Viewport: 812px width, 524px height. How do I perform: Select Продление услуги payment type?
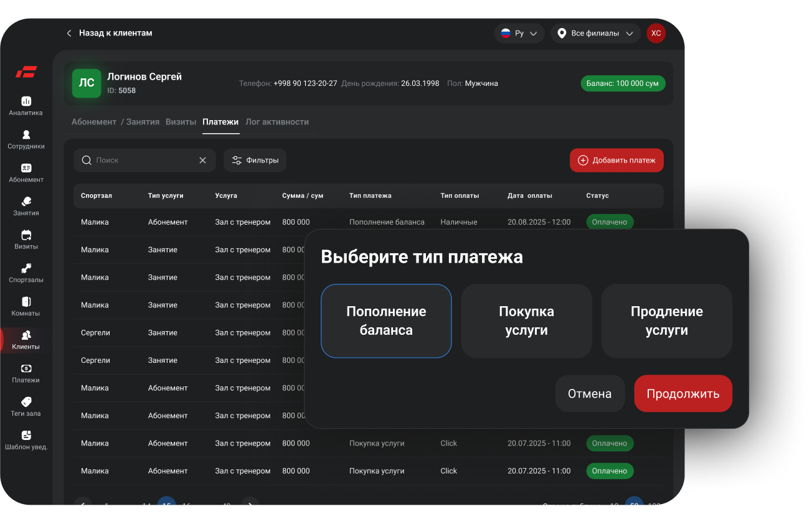coord(666,321)
